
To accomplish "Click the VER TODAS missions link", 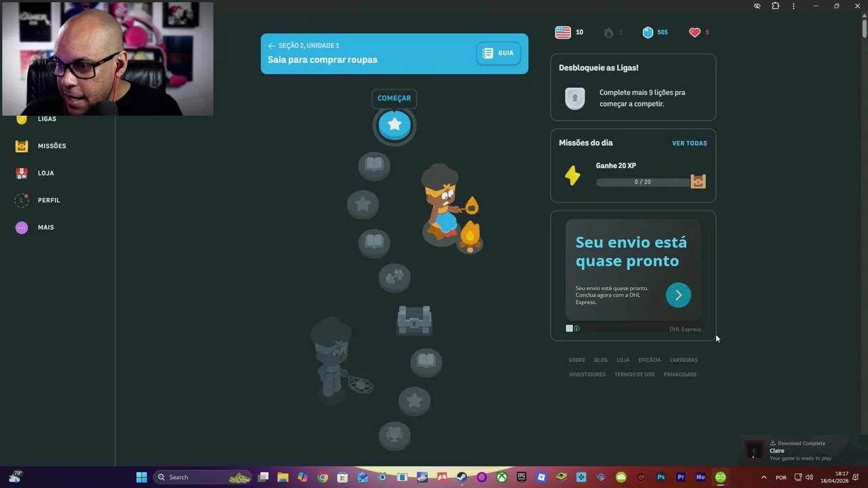I will [x=690, y=143].
